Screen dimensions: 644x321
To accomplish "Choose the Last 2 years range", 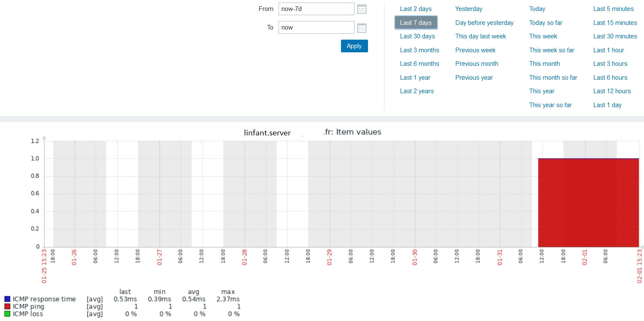I will [x=417, y=91].
